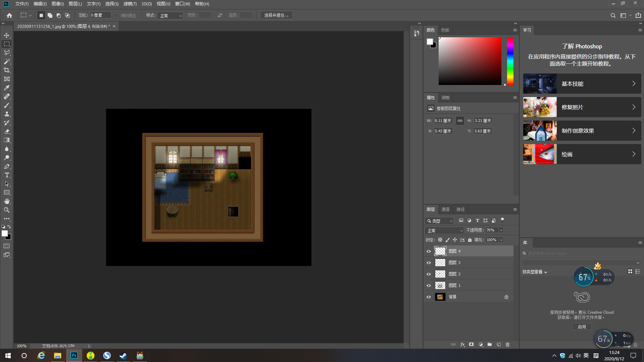Screen dimensions: 644x362
Task: Select the Horizontal Type tool
Action: 7,175
